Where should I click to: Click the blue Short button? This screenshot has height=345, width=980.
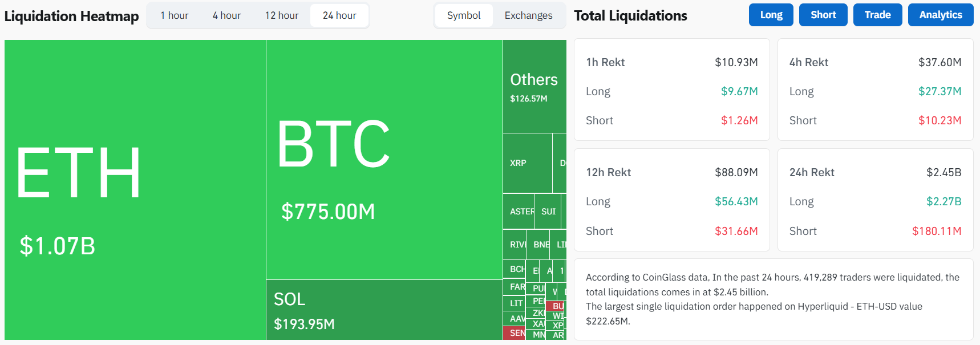pos(823,15)
